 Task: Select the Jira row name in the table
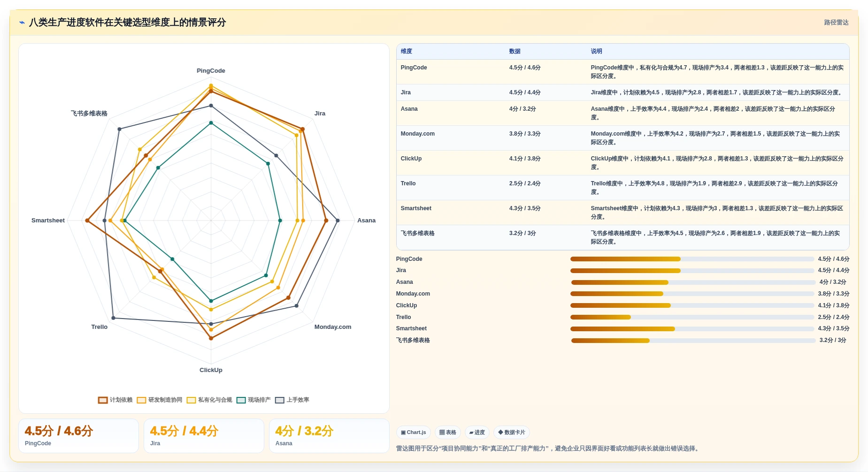coord(406,92)
